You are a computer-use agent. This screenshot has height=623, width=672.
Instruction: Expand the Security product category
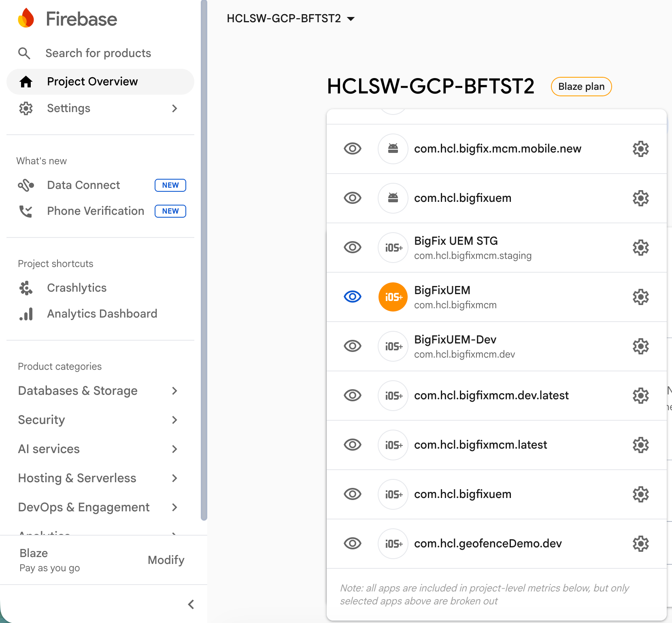[98, 420]
